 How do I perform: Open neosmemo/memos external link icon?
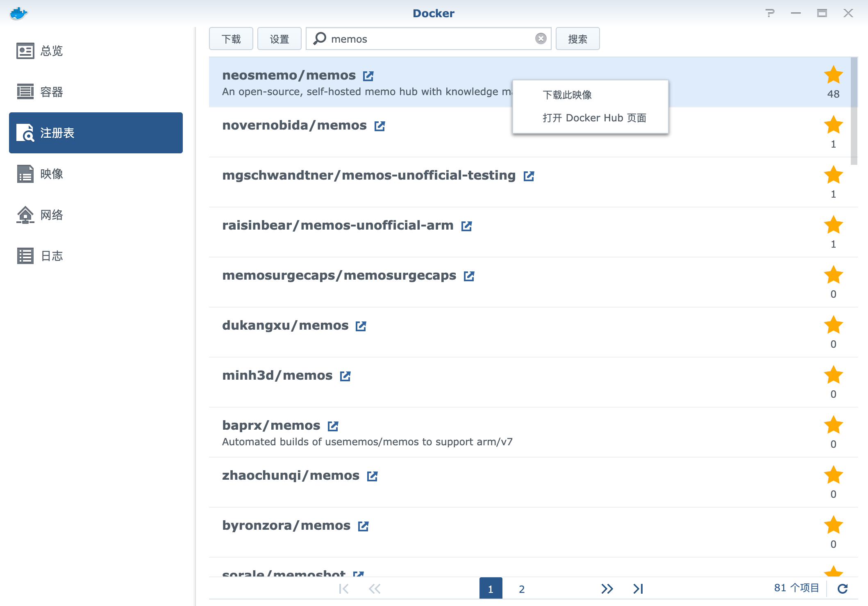368,76
